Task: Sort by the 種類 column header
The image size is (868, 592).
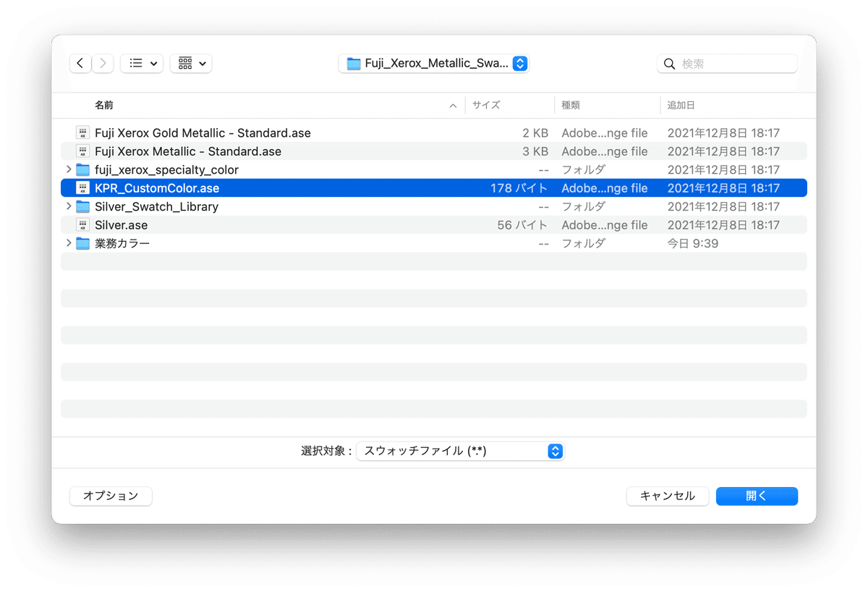Action: [x=571, y=106]
